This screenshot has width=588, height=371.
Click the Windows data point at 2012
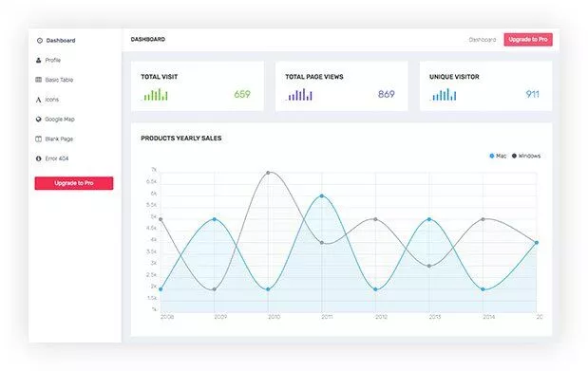click(375, 219)
